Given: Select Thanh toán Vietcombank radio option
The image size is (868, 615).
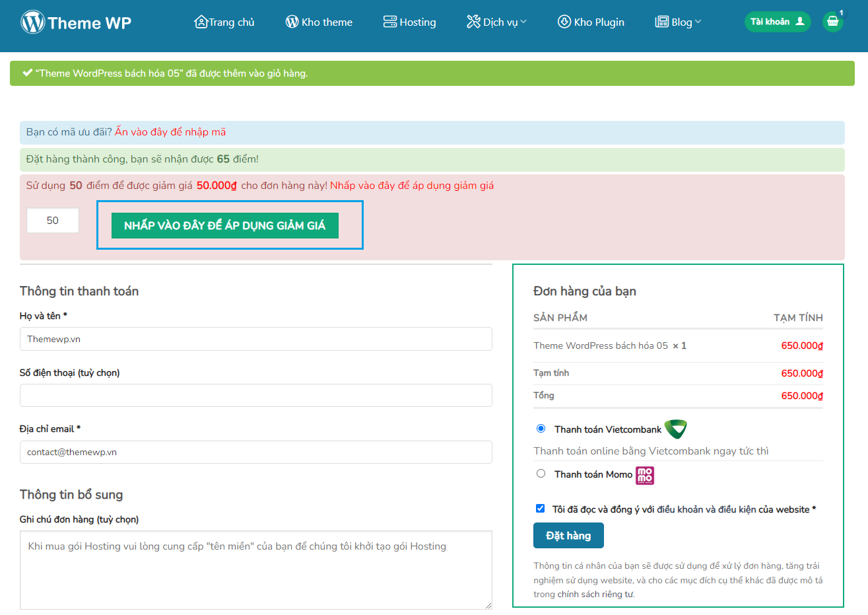Looking at the screenshot, I should 541,429.
